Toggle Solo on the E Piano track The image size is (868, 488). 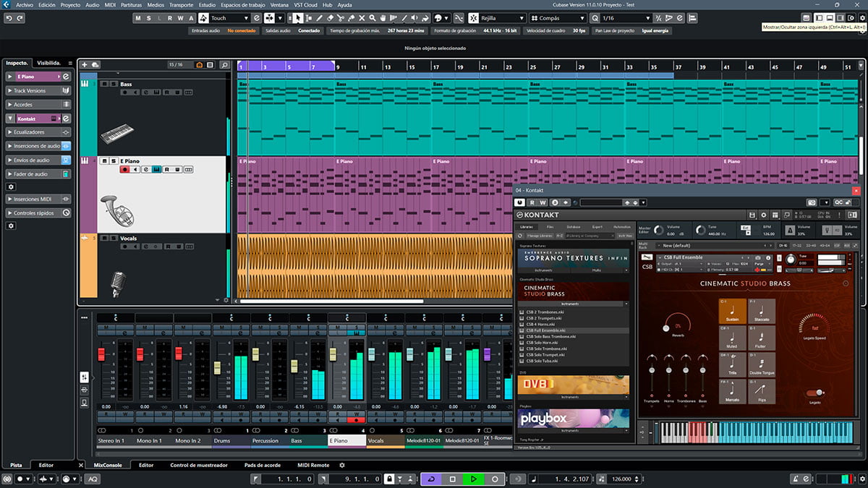(113, 160)
